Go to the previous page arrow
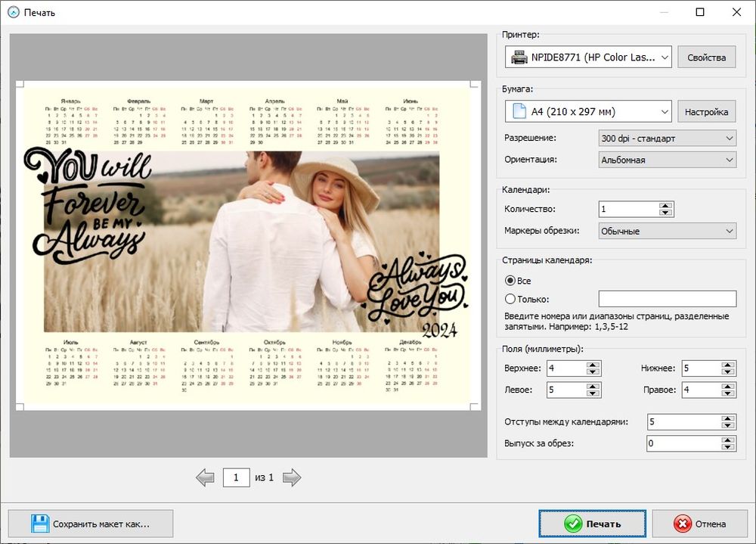Screen dimensions: 756x544 point(205,477)
